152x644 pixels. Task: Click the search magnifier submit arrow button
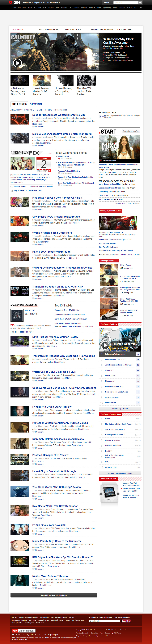pyautogui.click(x=140, y=2)
